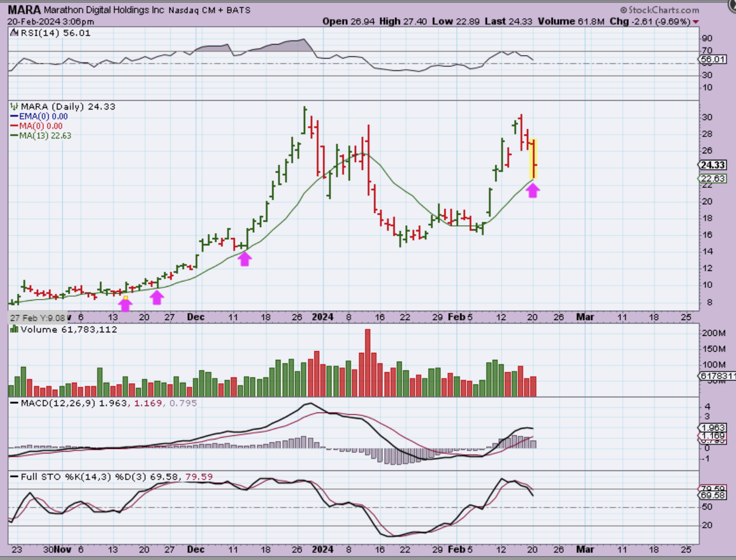Click the 'Volume 61,783,112' panel label
Viewport: 736px width, 560px height.
point(69,329)
